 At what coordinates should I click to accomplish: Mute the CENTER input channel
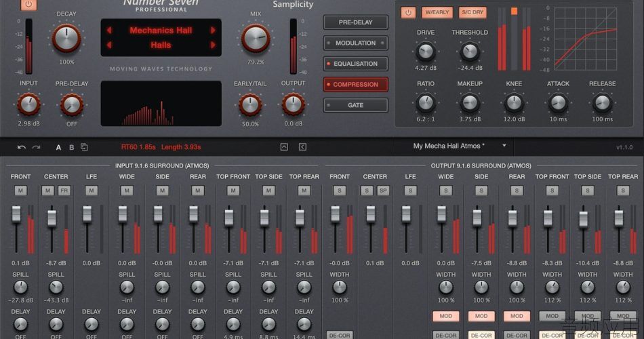(48, 191)
